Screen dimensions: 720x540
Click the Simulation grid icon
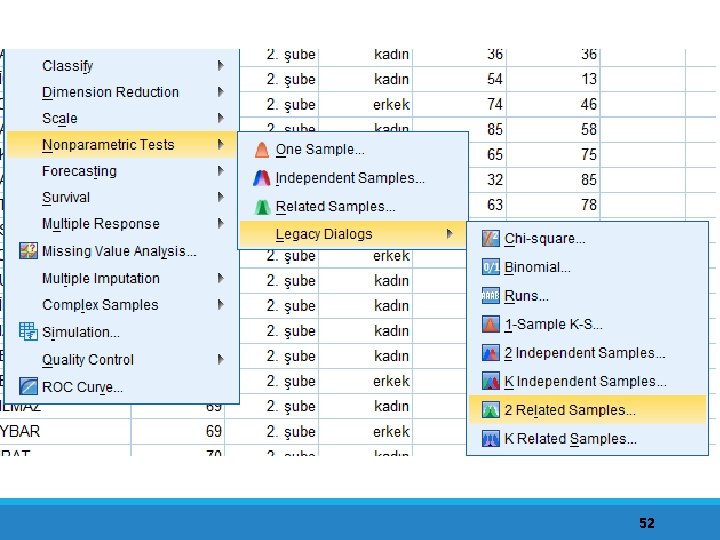tap(28, 332)
